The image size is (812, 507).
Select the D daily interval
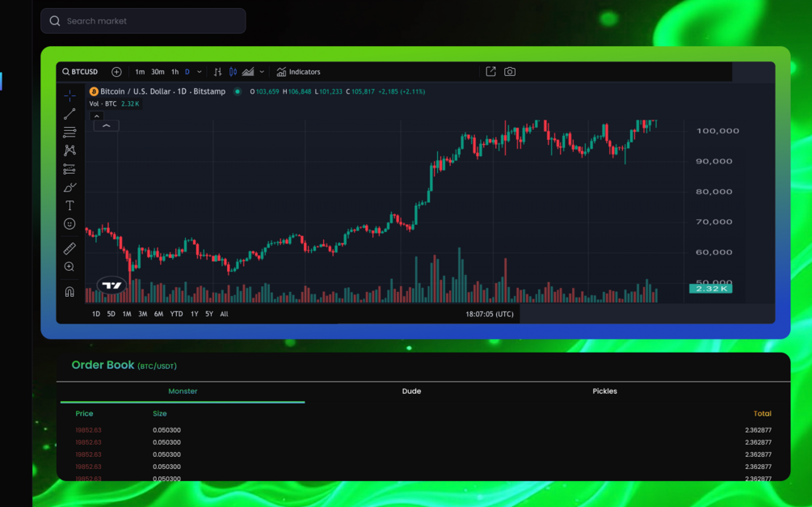pyautogui.click(x=187, y=72)
